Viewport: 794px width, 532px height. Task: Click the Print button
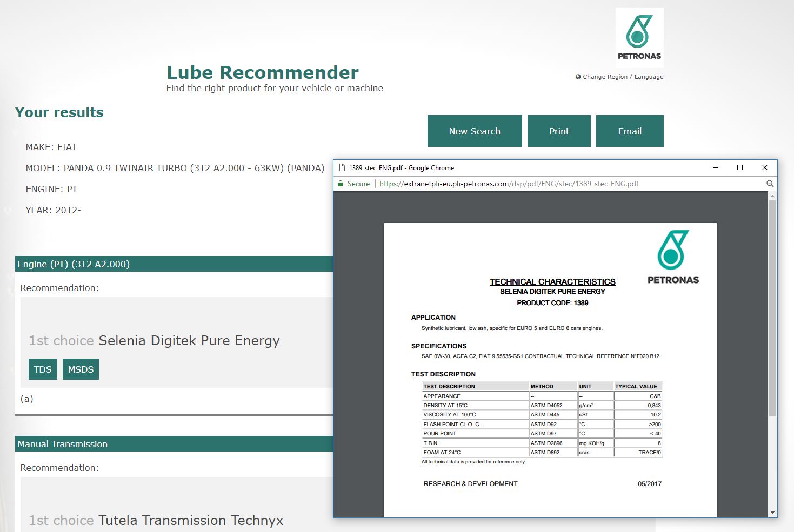559,131
